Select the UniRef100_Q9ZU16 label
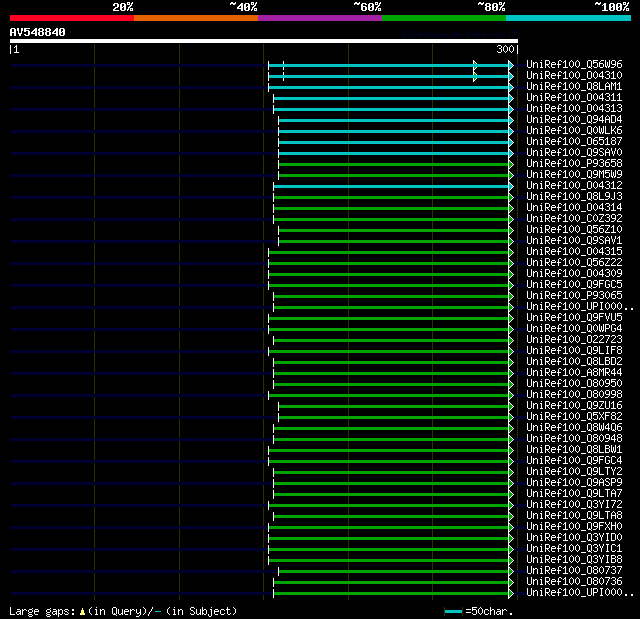 click(574, 406)
